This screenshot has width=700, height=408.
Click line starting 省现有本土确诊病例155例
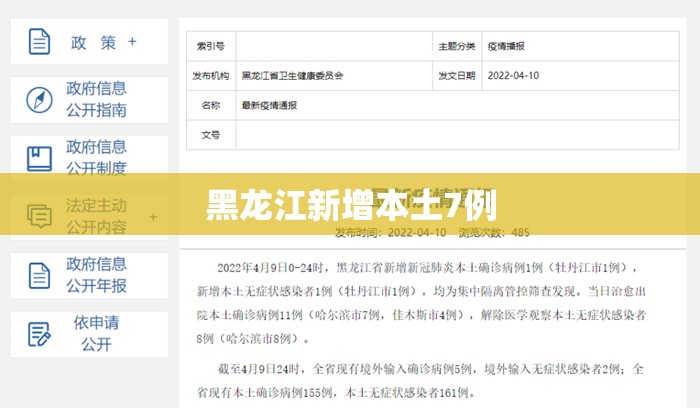point(337,393)
